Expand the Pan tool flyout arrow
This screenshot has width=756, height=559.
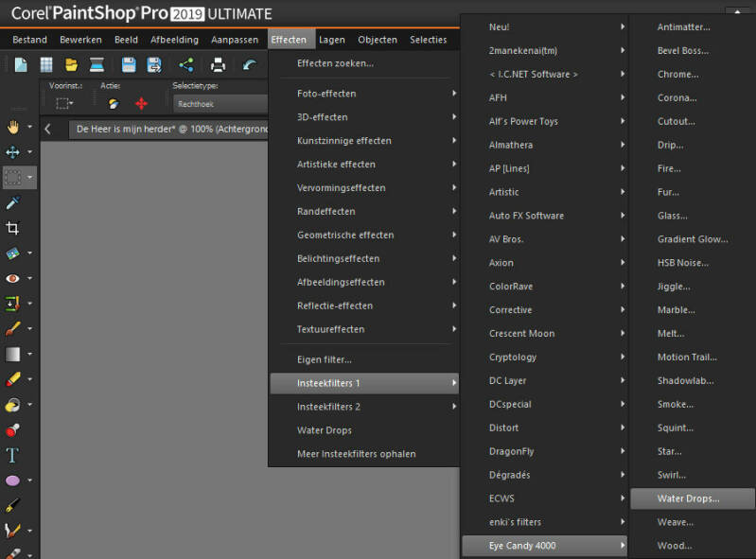coord(30,127)
